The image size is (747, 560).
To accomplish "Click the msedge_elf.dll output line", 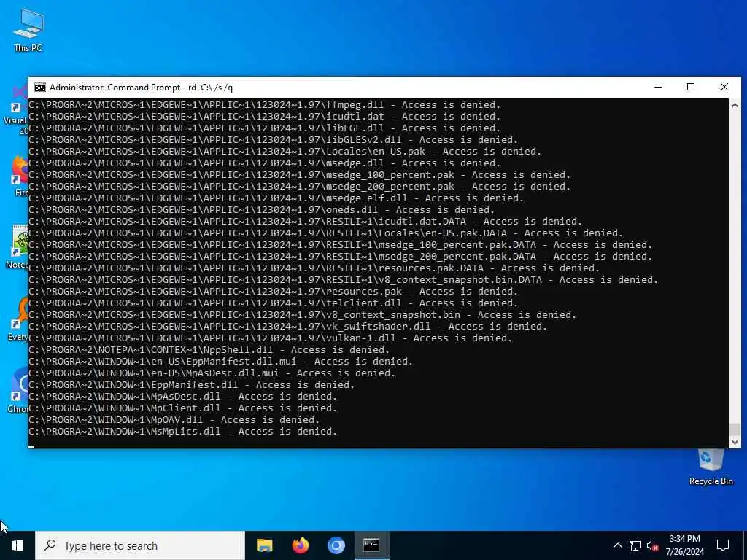I will pos(276,198).
